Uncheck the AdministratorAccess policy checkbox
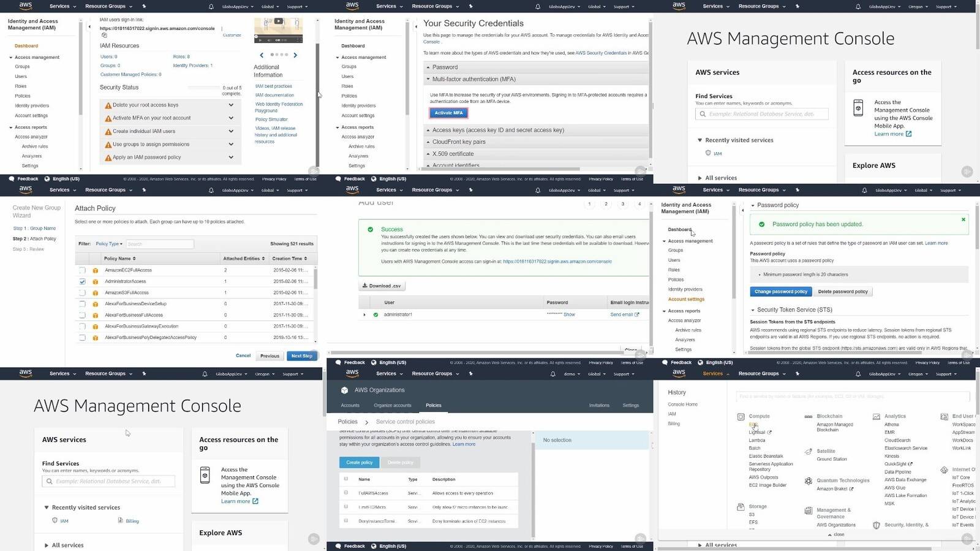980x551 pixels. coord(82,281)
